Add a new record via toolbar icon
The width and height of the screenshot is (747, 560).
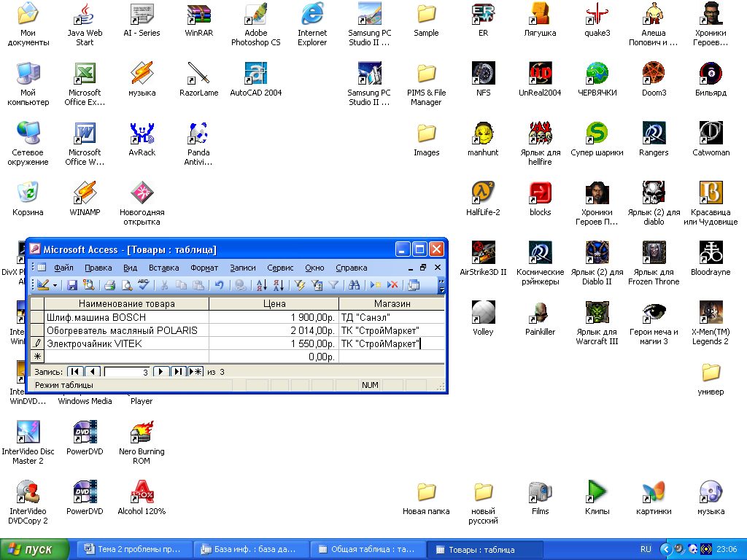(376, 285)
